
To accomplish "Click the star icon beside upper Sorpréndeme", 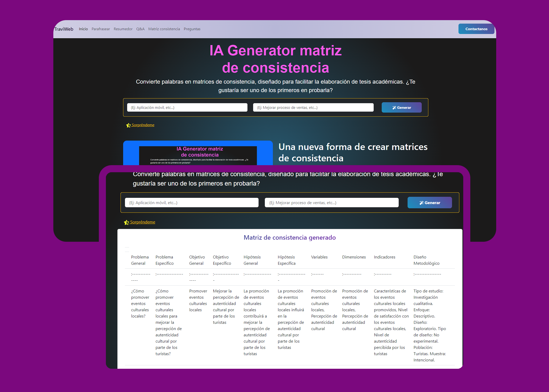I will pyautogui.click(x=128, y=125).
